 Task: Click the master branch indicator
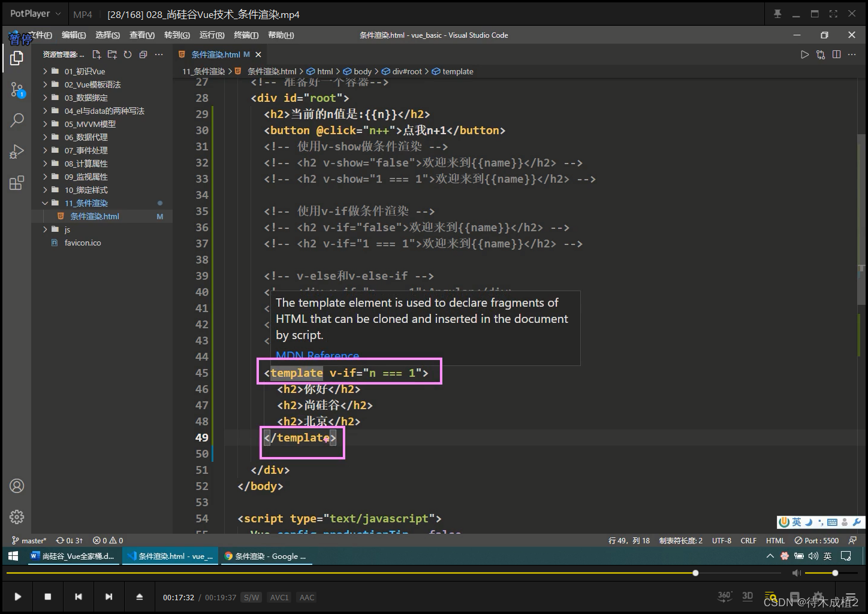(x=29, y=540)
